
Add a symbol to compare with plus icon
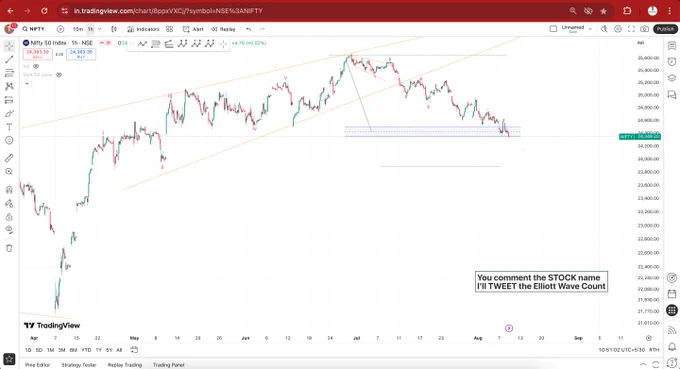point(60,29)
